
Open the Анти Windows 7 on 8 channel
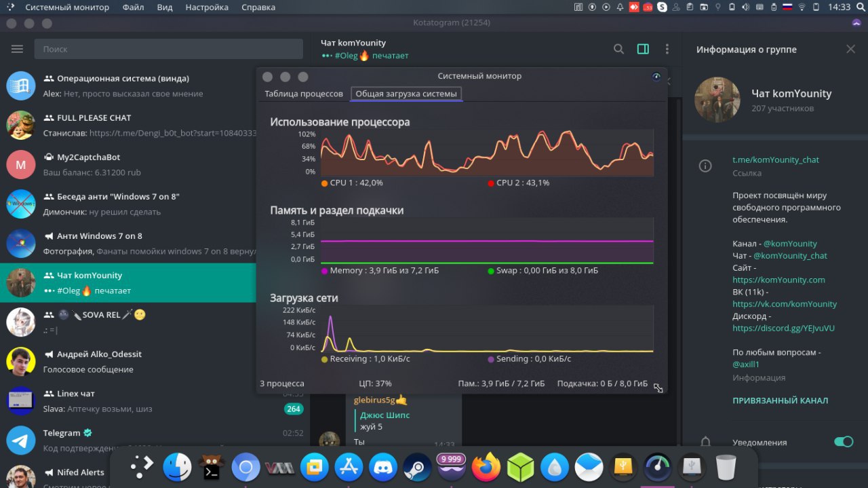(x=129, y=244)
